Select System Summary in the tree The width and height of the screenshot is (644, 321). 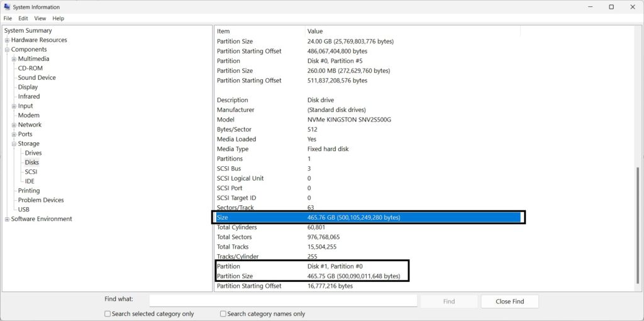(28, 30)
